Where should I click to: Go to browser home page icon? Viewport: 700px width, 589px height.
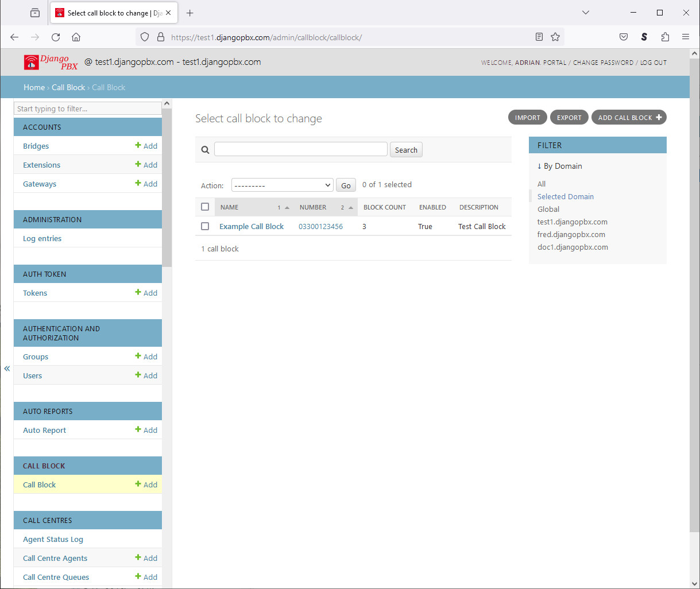point(76,37)
